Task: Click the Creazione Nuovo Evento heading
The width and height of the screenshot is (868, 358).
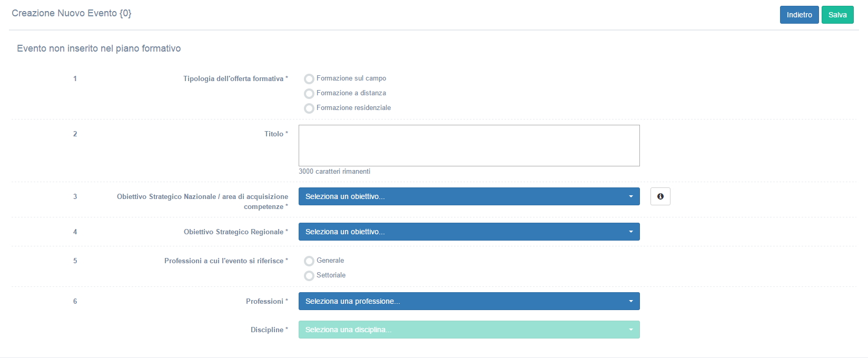Action: (x=72, y=13)
